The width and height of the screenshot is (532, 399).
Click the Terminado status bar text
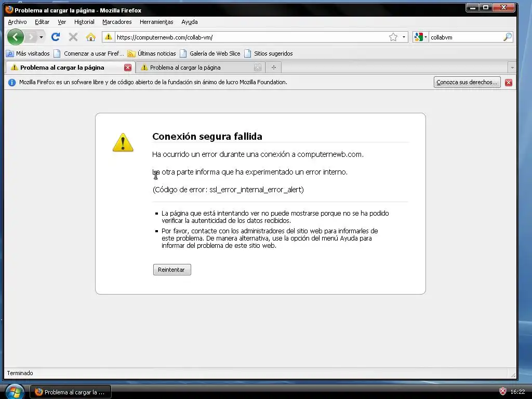(20, 373)
